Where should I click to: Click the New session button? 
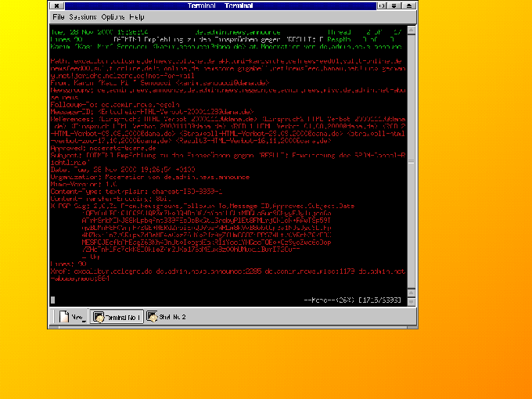click(72, 317)
